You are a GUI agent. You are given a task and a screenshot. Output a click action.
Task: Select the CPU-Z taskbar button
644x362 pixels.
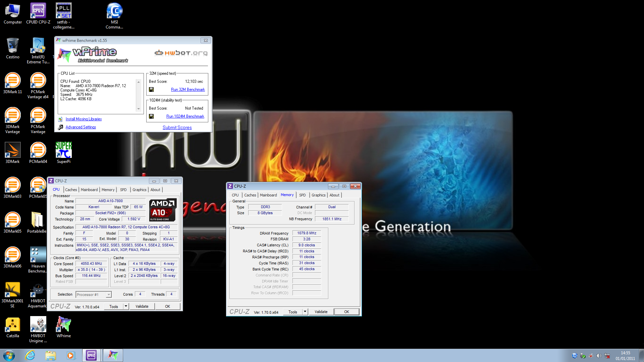(91, 355)
